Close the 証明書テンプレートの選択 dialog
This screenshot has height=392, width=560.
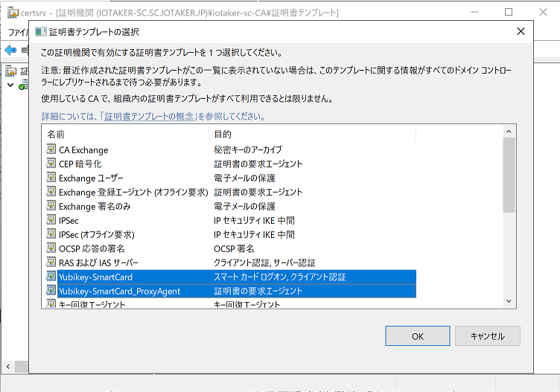coord(520,32)
